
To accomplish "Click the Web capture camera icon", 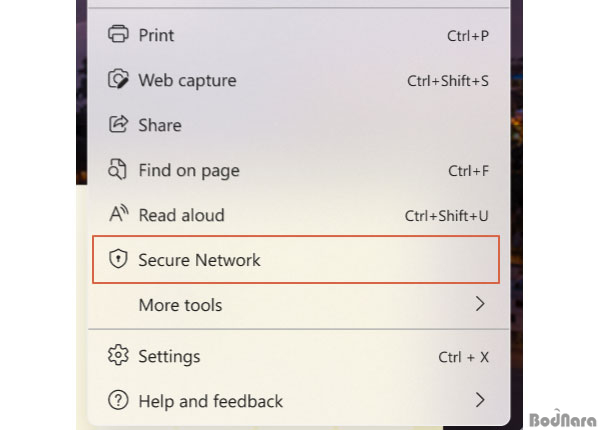I will (118, 79).
